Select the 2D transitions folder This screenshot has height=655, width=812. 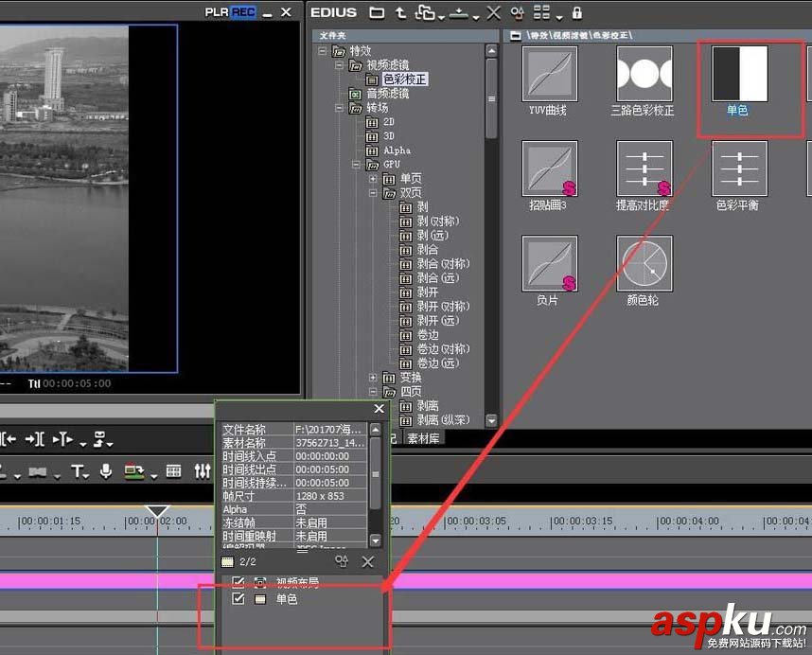point(389,122)
